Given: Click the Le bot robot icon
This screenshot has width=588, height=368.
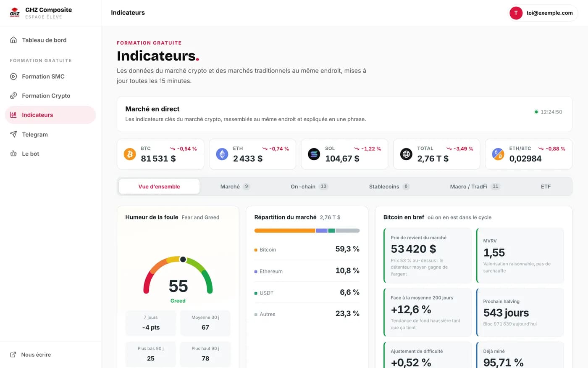Looking at the screenshot, I should tap(13, 154).
